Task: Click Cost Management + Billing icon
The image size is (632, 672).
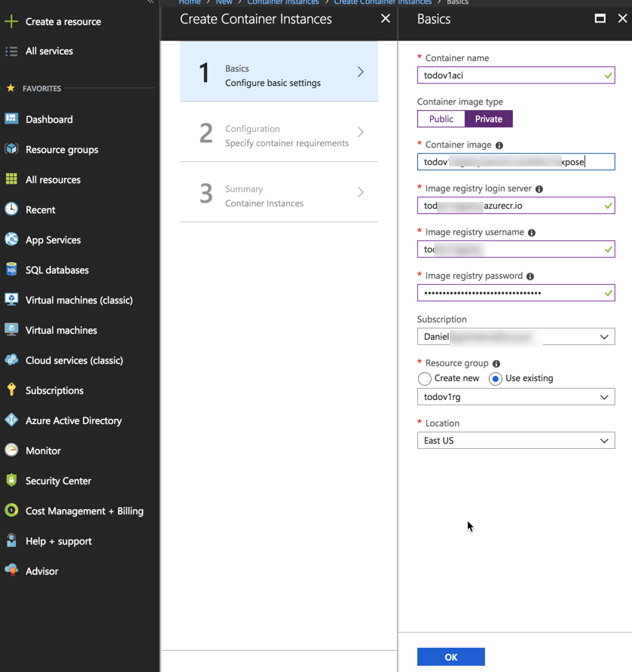Action: pyautogui.click(x=11, y=510)
